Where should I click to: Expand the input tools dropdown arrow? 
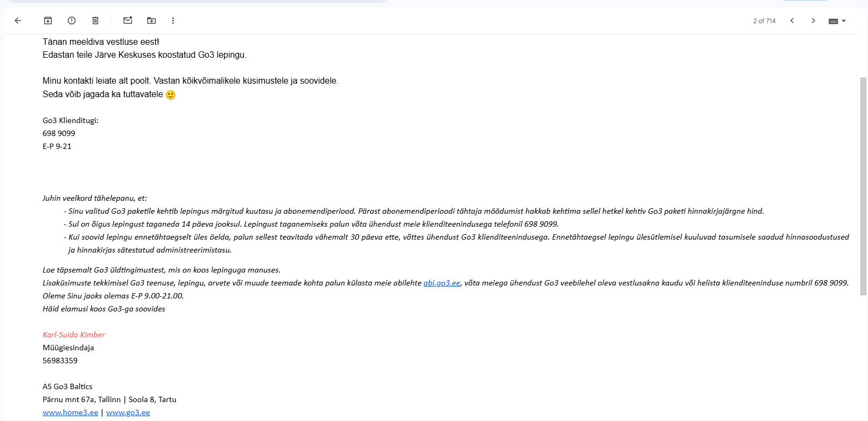[x=844, y=21]
